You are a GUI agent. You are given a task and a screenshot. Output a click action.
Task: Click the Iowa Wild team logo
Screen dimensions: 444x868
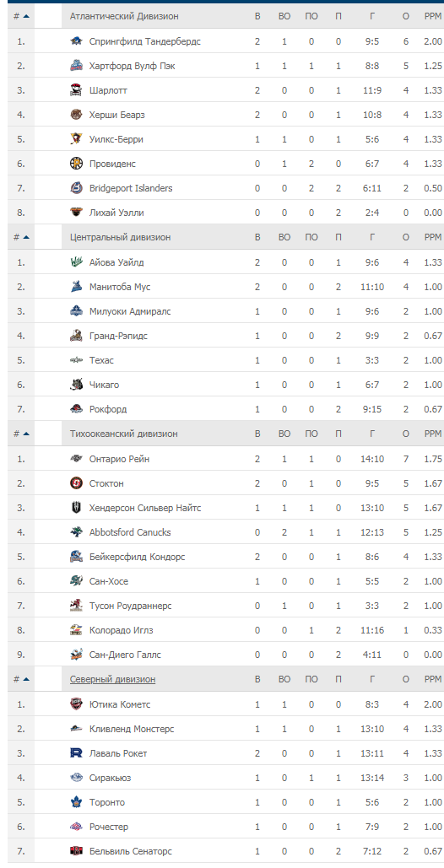click(76, 262)
